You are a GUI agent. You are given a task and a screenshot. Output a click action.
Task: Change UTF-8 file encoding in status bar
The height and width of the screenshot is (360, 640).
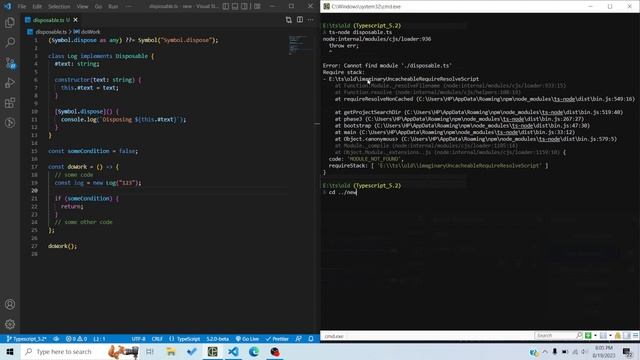click(138, 339)
